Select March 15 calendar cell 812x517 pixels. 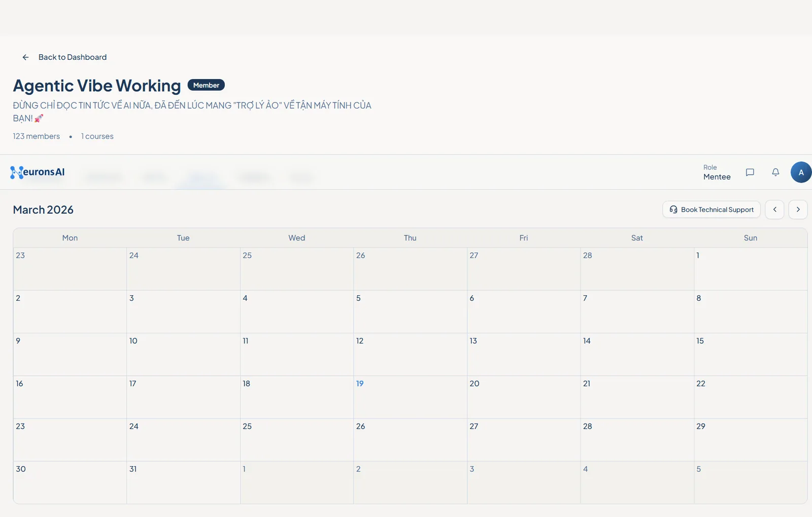(751, 355)
